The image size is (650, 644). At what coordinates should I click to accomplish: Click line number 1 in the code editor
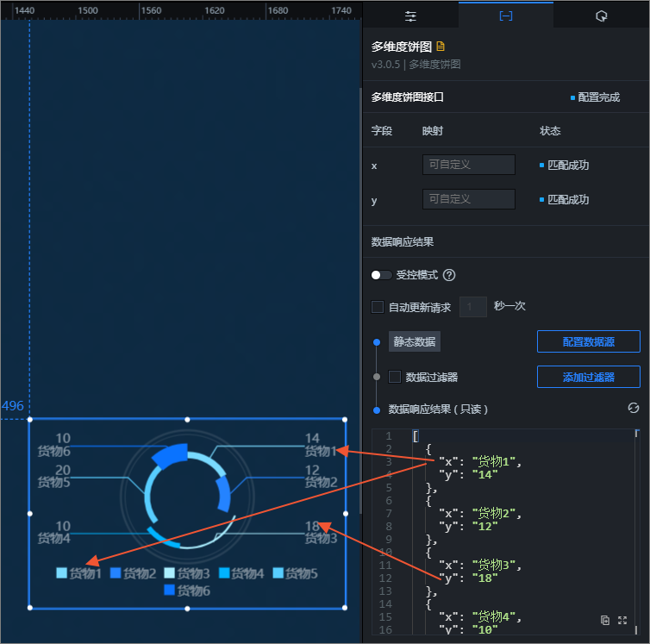389,436
